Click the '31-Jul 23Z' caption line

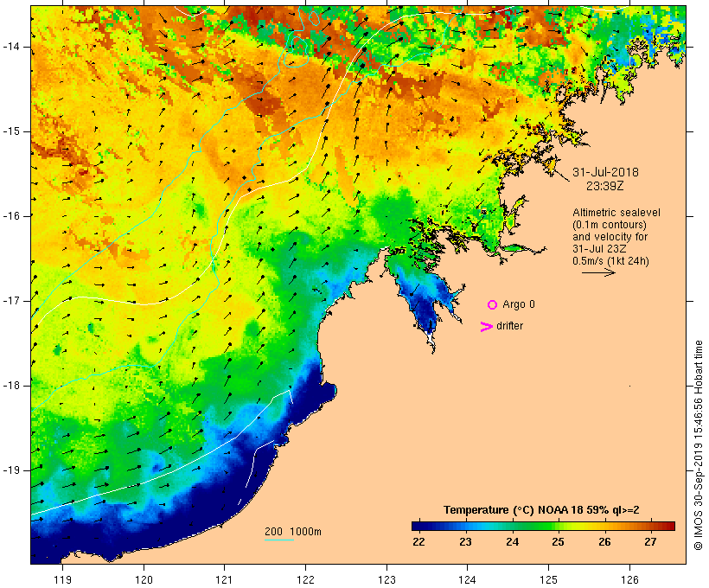pos(599,249)
